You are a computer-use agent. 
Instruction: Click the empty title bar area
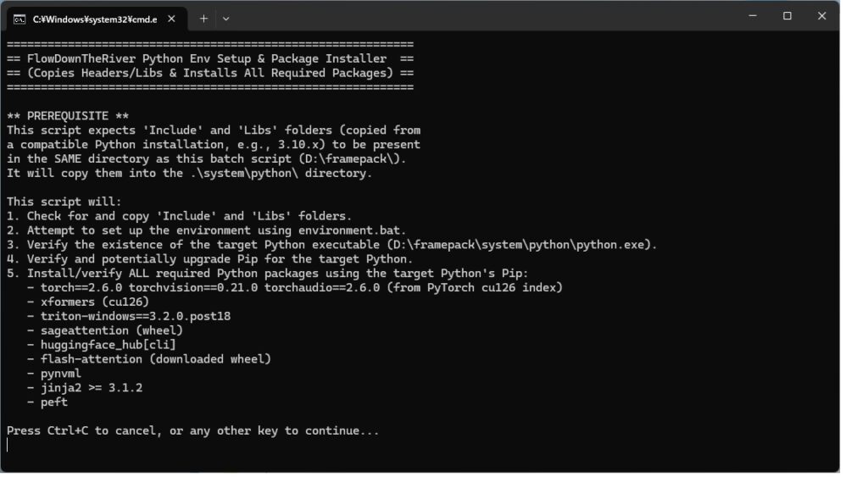click(481, 17)
